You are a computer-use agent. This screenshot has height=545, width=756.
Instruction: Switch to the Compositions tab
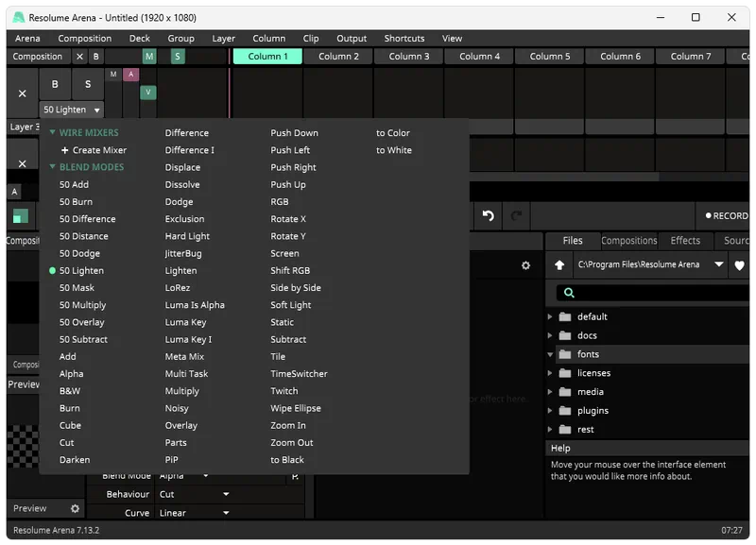coord(628,241)
